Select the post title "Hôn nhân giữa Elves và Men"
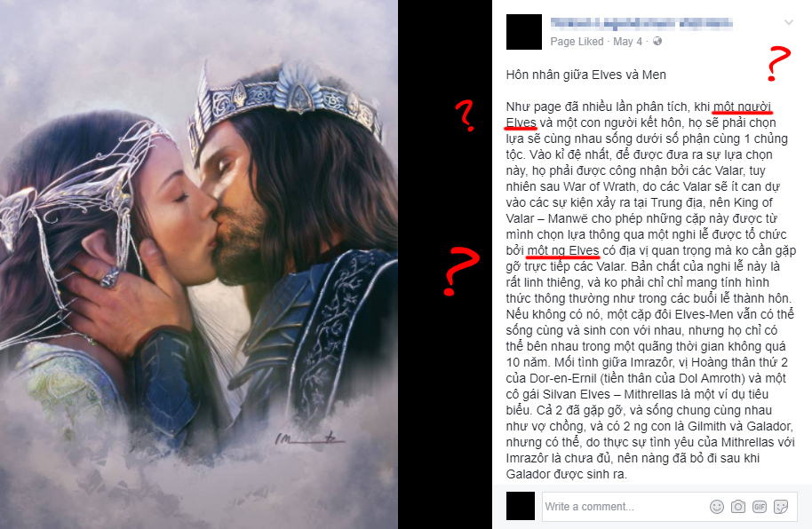The image size is (812, 529). click(585, 75)
